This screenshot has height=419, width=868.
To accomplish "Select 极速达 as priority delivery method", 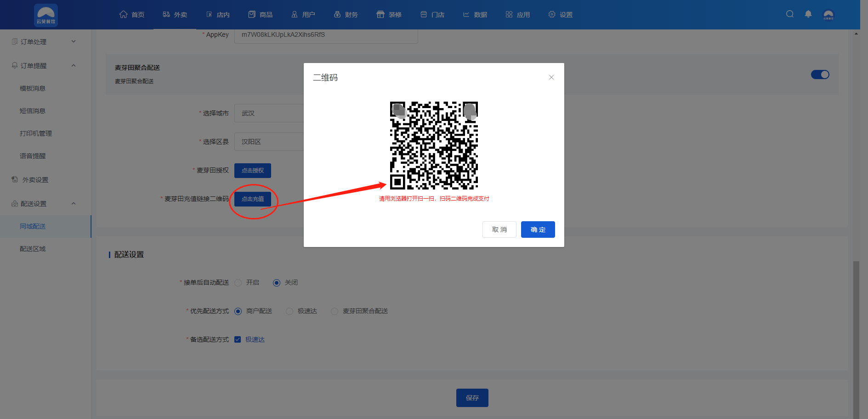I will [x=289, y=311].
